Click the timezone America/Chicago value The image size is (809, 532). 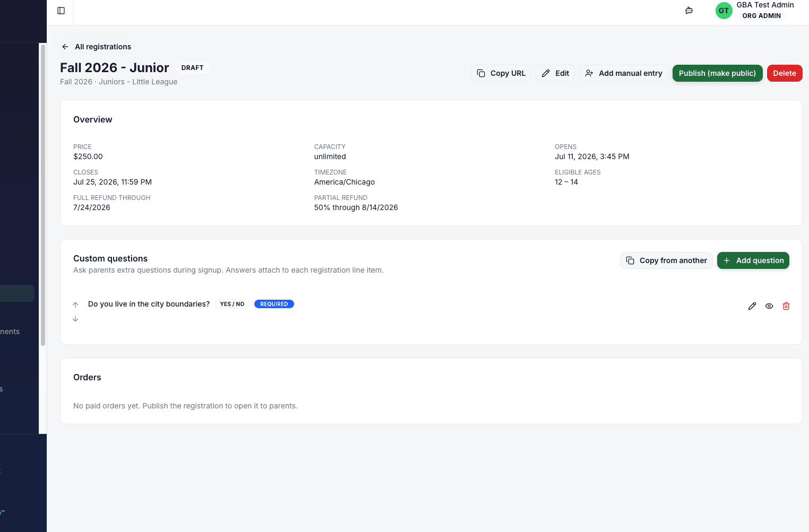[345, 182]
